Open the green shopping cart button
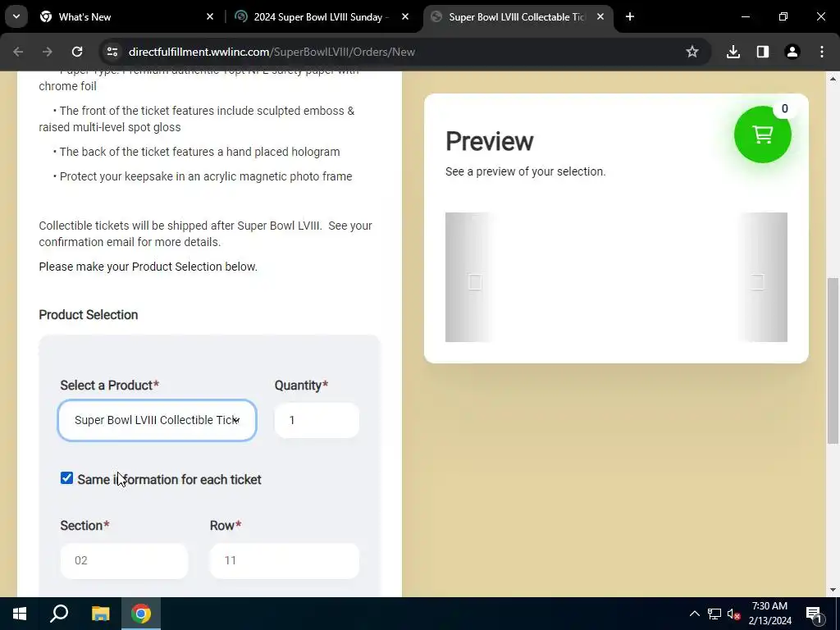Screen dimensions: 840x630 (762, 135)
